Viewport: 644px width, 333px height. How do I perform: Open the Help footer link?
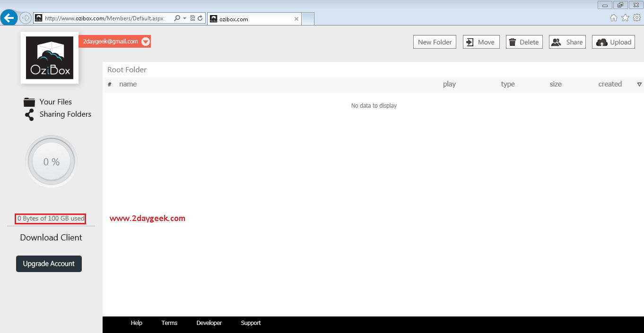click(137, 323)
